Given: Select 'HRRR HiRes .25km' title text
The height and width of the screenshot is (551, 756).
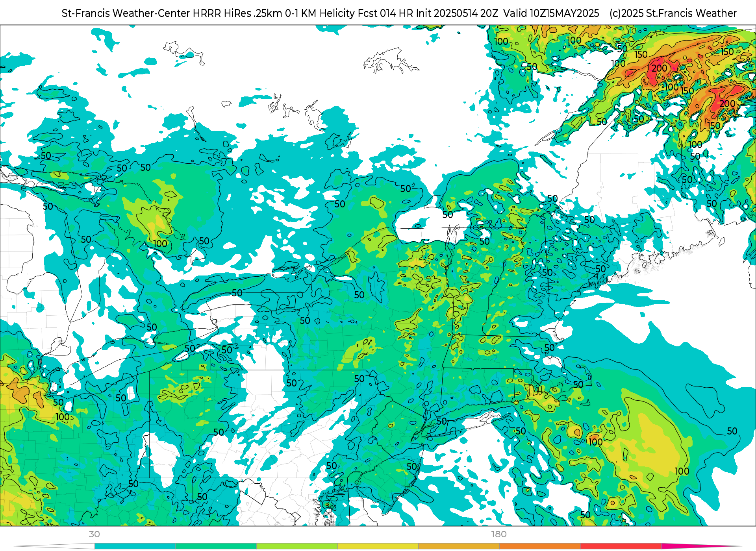Looking at the screenshot, I should pyautogui.click(x=237, y=13).
